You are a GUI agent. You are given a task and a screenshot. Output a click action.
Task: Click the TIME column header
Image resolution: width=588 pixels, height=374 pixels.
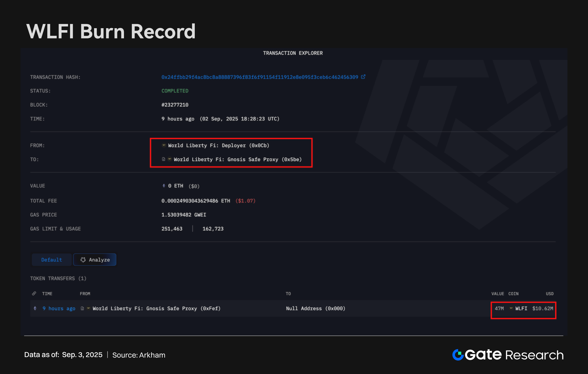point(47,294)
